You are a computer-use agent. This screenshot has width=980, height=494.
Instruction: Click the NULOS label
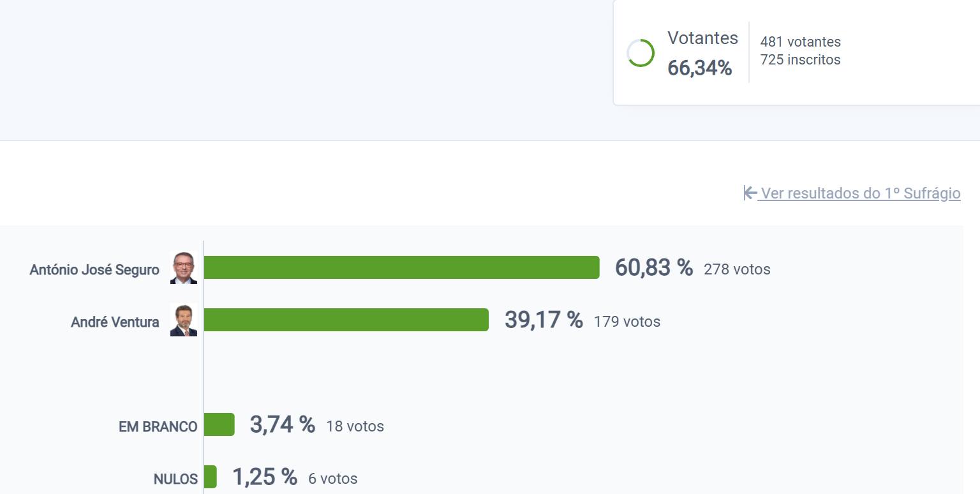tap(176, 479)
